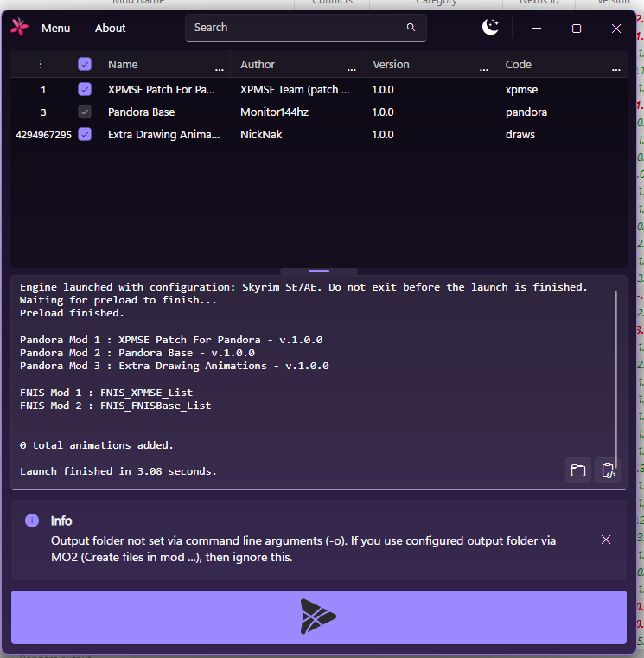Screen dimensions: 644x658
Task: Click the code cell pandora
Action: click(x=526, y=112)
